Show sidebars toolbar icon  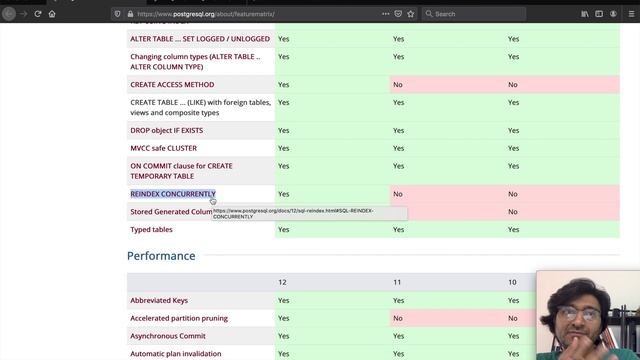pos(599,14)
